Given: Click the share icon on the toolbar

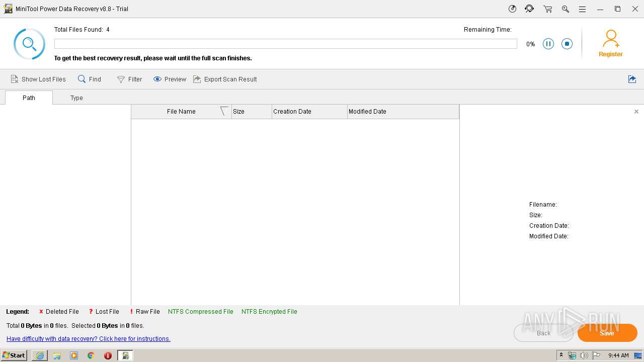Looking at the screenshot, I should tap(632, 79).
